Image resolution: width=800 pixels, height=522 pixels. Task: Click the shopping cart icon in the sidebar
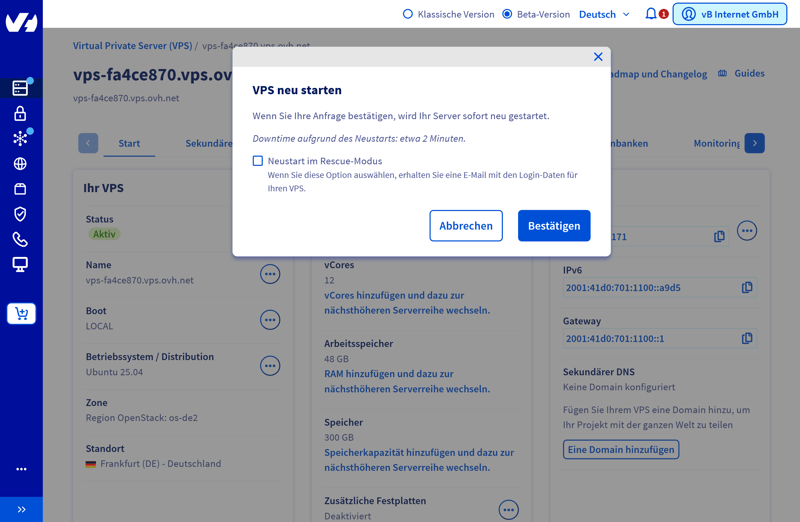(x=21, y=314)
